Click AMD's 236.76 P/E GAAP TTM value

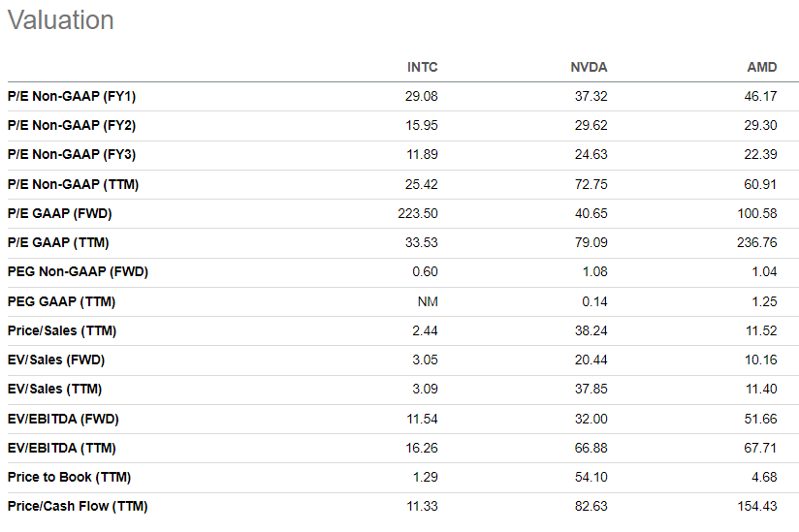point(756,242)
